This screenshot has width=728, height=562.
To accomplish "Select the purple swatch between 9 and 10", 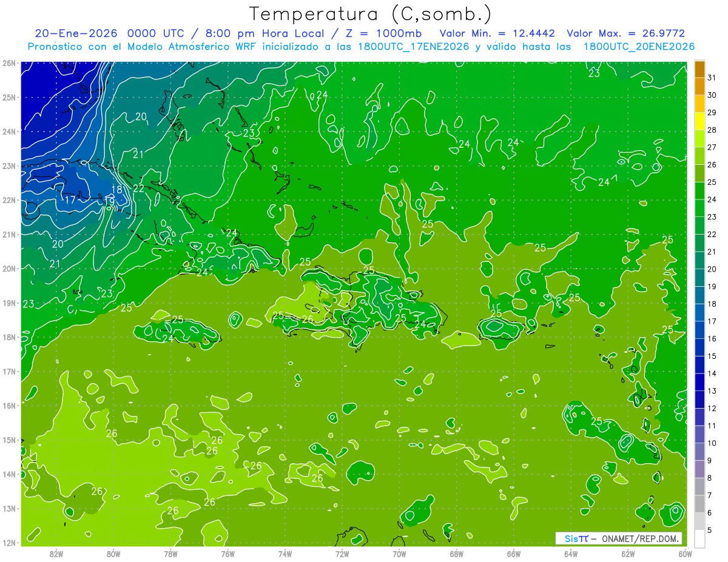I will click(699, 451).
